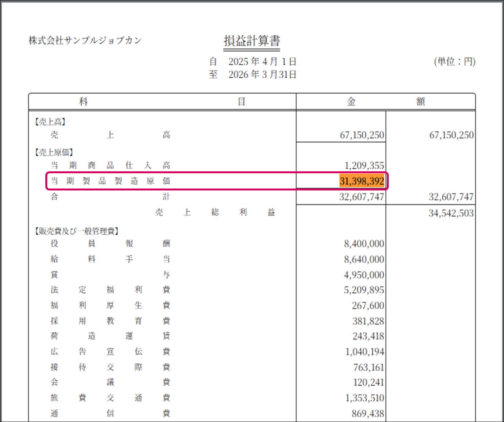Click the 給料手当 amount 8,640,000
The width and height of the screenshot is (504, 422).
point(364,259)
